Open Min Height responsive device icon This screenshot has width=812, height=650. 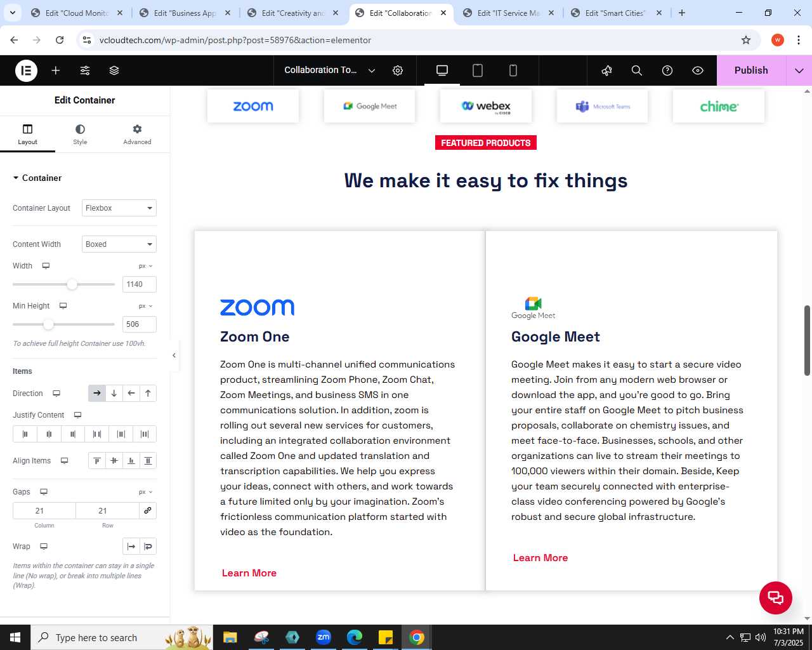pyautogui.click(x=63, y=306)
